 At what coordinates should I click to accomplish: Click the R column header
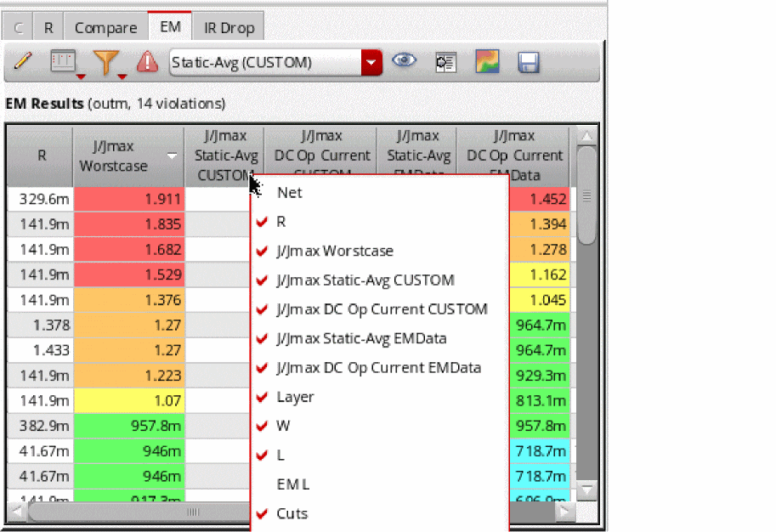click(41, 156)
